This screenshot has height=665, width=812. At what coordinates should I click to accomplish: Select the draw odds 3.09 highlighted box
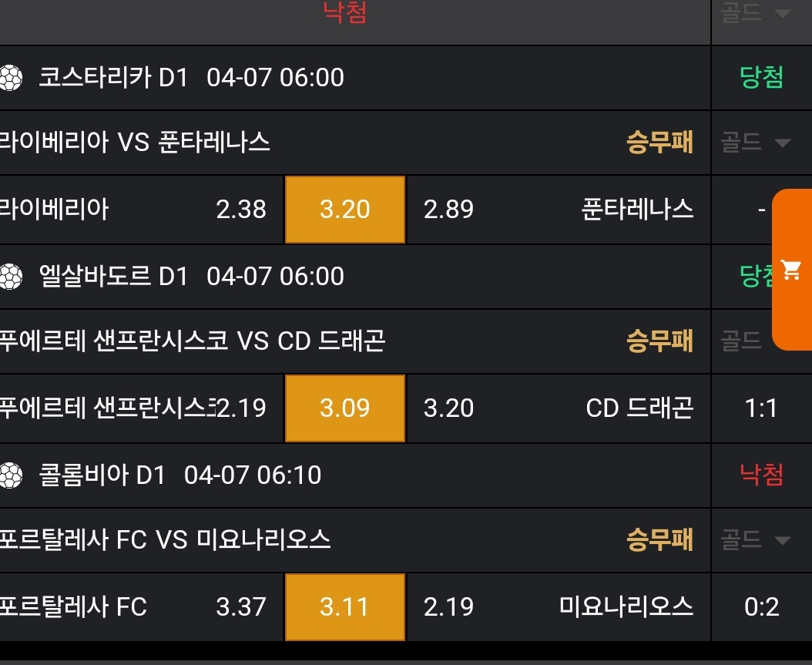tap(345, 408)
